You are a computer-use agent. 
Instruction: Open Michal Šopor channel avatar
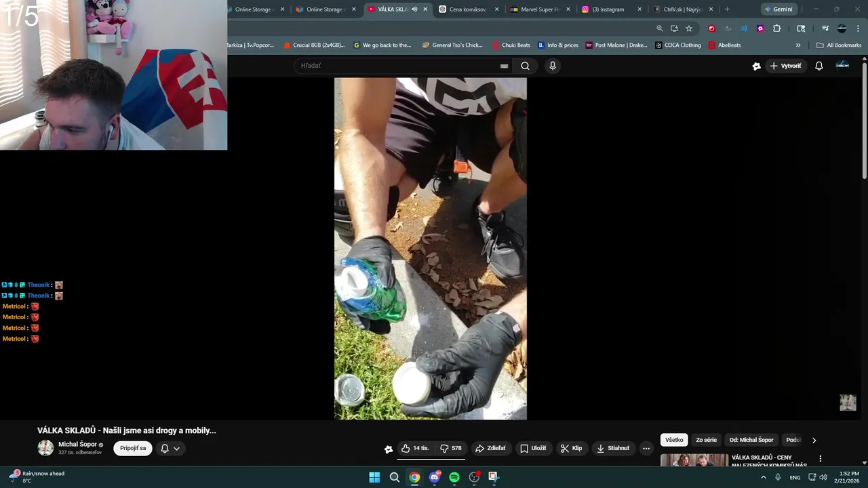pos(45,448)
